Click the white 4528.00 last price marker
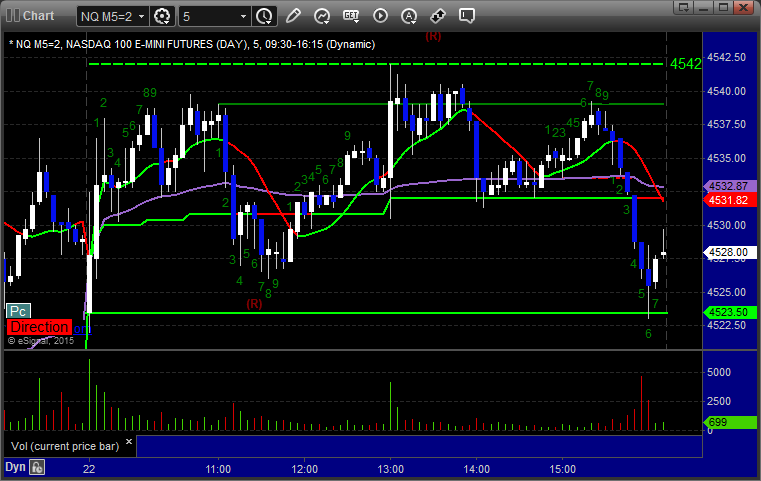The height and width of the screenshot is (481, 761). (x=729, y=252)
